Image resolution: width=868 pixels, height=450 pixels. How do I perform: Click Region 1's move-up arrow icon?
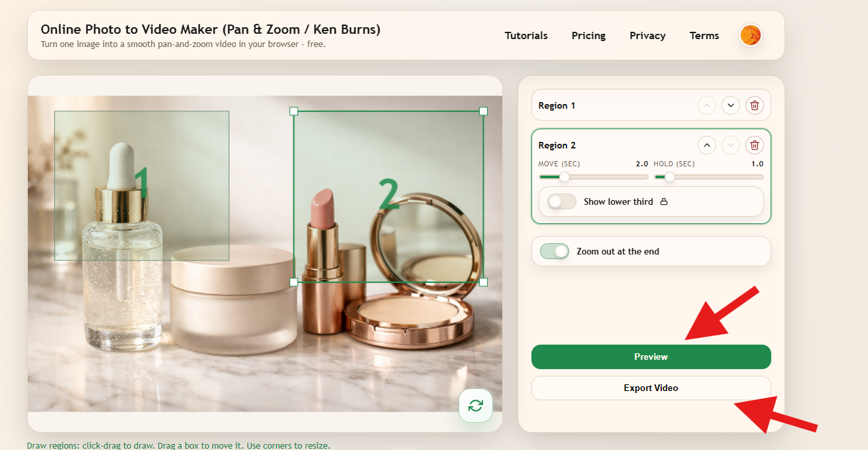click(x=706, y=105)
